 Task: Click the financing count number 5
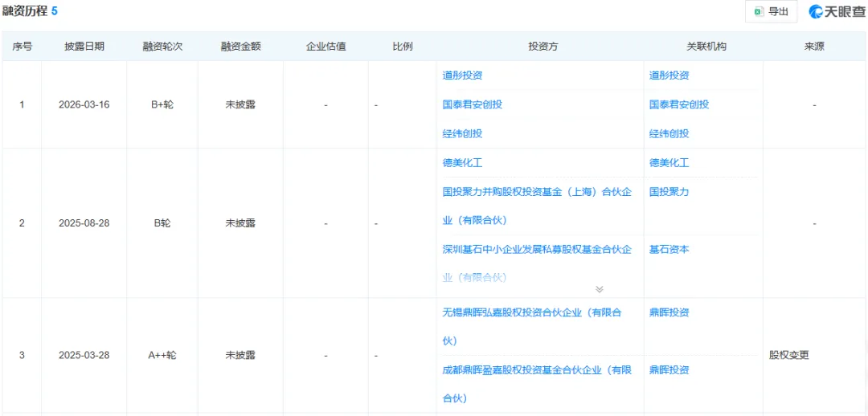[55, 11]
